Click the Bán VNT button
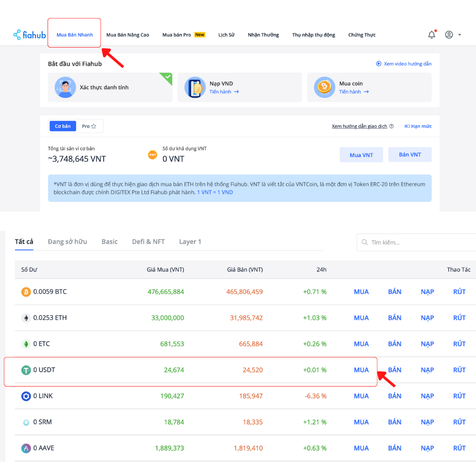This screenshot has width=476, height=476. 410,155
